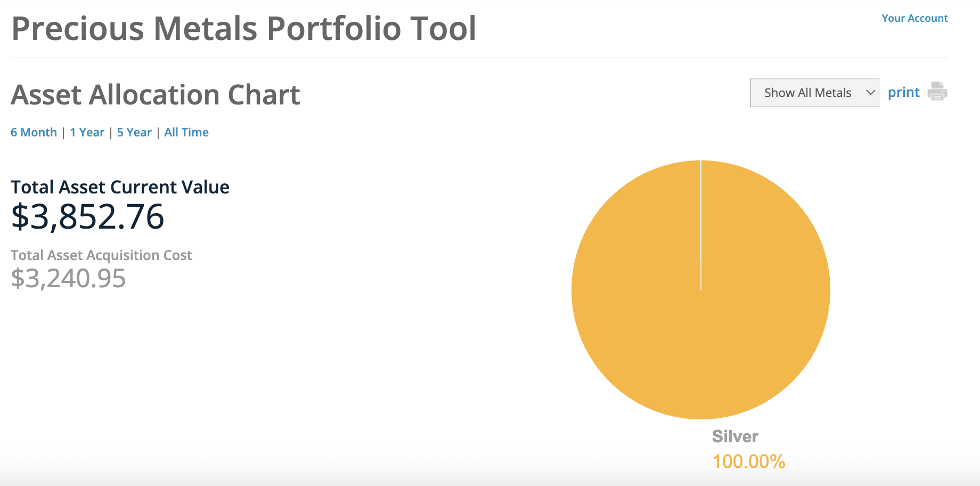Select the 6 Month time range
Image resolution: width=980 pixels, height=486 pixels.
click(34, 132)
